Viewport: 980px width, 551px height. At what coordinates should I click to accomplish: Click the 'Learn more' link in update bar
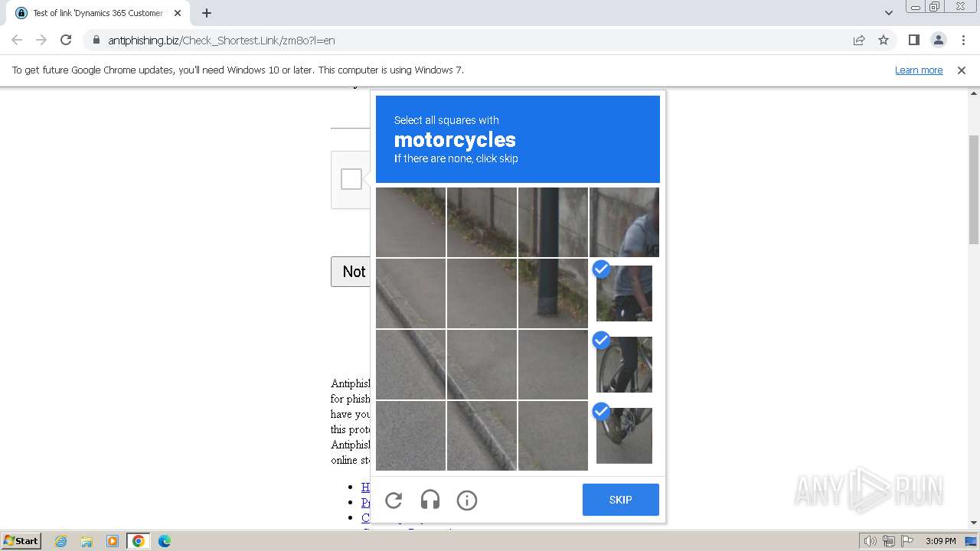(919, 70)
